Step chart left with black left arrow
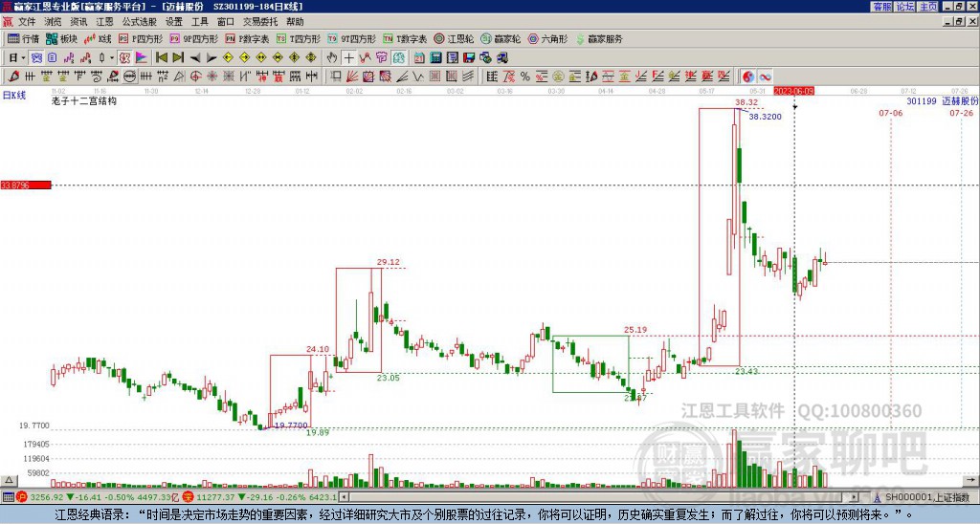The height and width of the screenshot is (524, 980). (195, 58)
